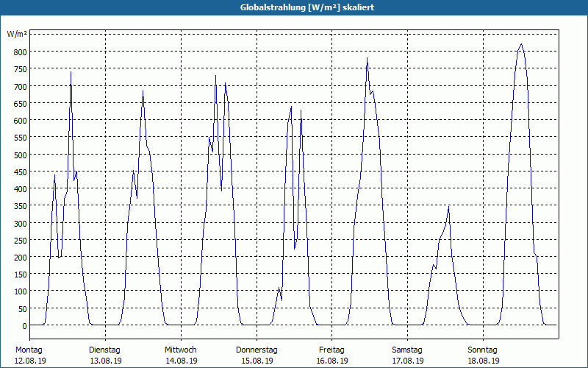The width and height of the screenshot is (588, 368).
Task: Click the 200 y-axis value
Action: pos(21,258)
